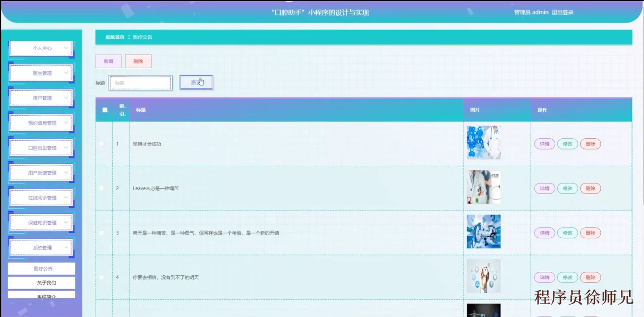
Task: Open the thumbnail image of row 4
Action: 484,276
